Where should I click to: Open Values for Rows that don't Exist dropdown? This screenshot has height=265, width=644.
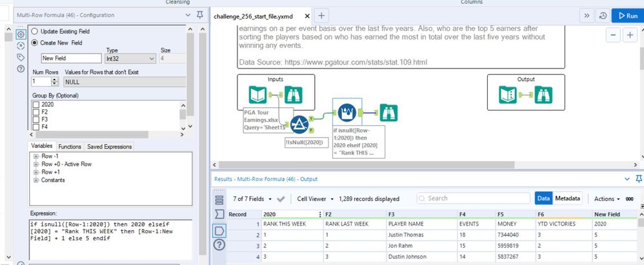point(125,82)
